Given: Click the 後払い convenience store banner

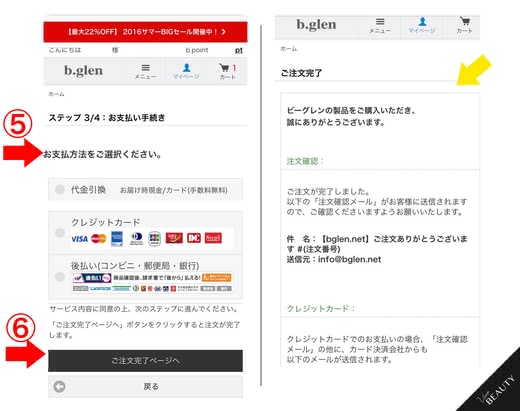Looking at the screenshot, I should [152, 283].
